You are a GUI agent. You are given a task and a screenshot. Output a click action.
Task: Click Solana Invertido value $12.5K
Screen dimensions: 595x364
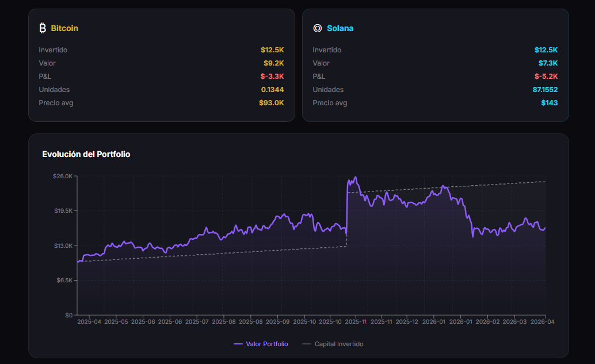tap(546, 49)
